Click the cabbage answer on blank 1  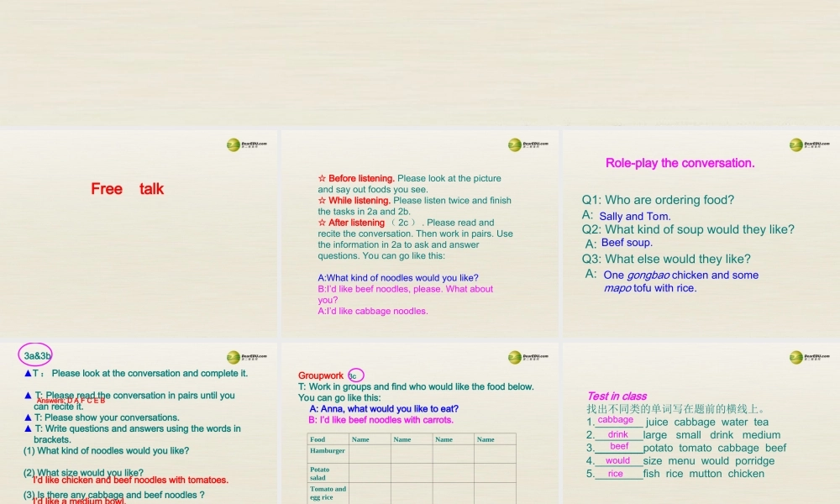pos(615,420)
